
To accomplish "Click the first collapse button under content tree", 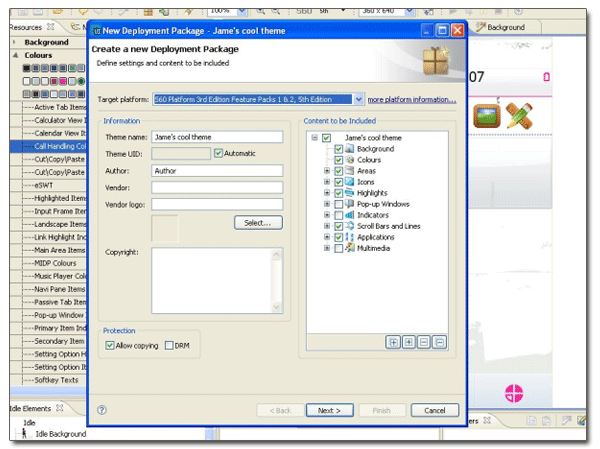I will (424, 342).
